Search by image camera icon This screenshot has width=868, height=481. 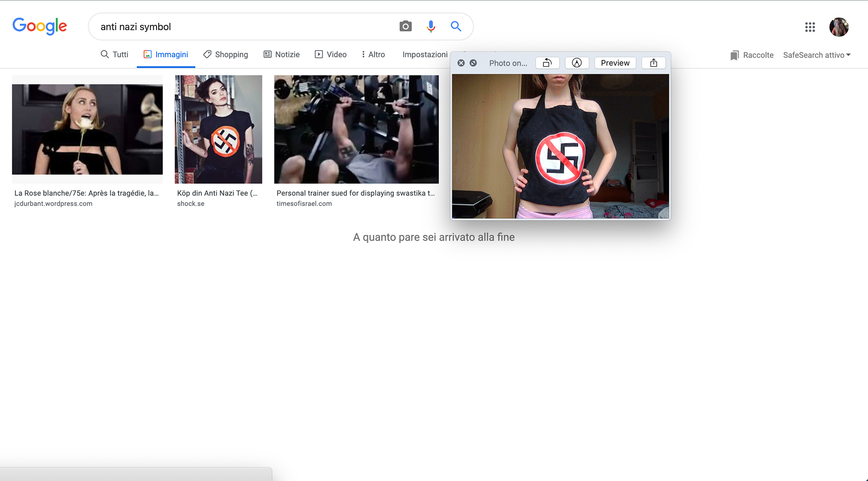(406, 26)
